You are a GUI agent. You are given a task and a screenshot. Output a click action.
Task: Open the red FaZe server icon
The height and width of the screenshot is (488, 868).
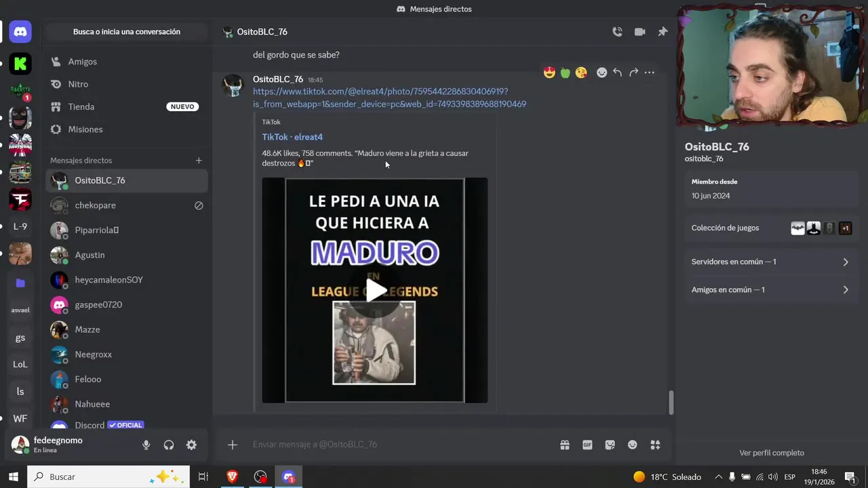20,199
